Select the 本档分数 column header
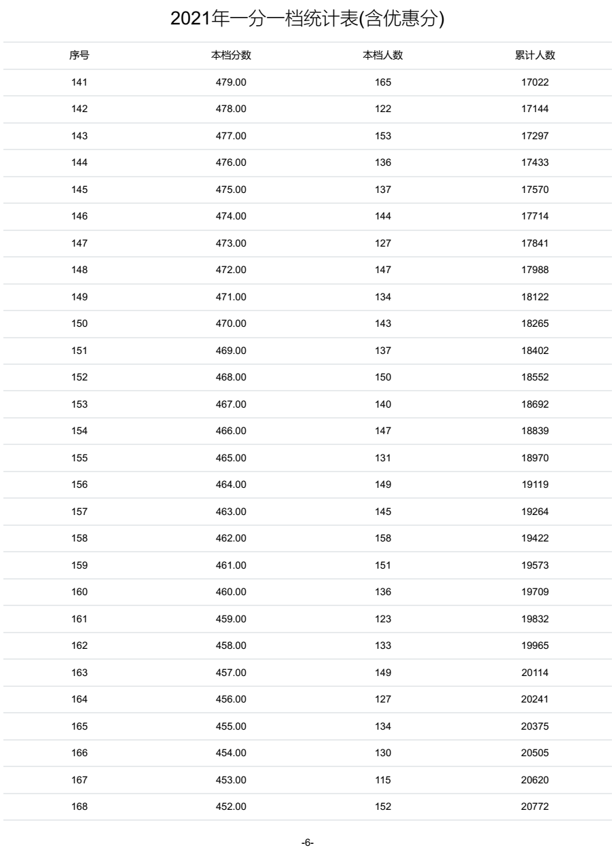 [231, 56]
